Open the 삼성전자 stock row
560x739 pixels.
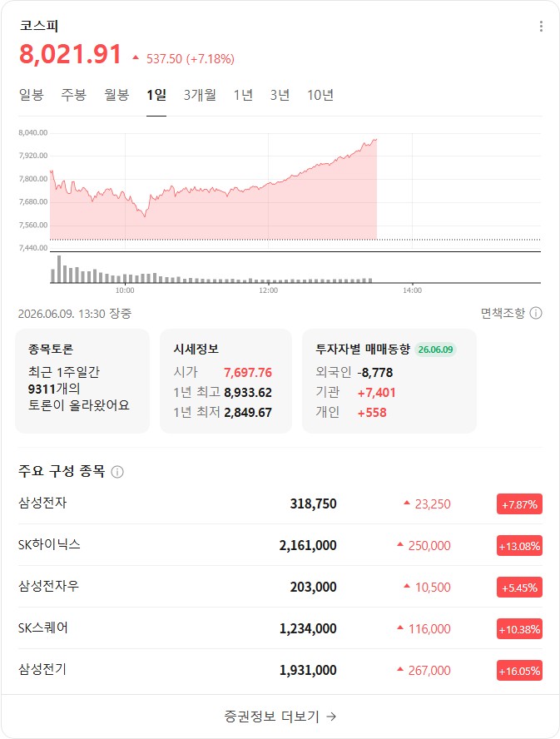280,503
